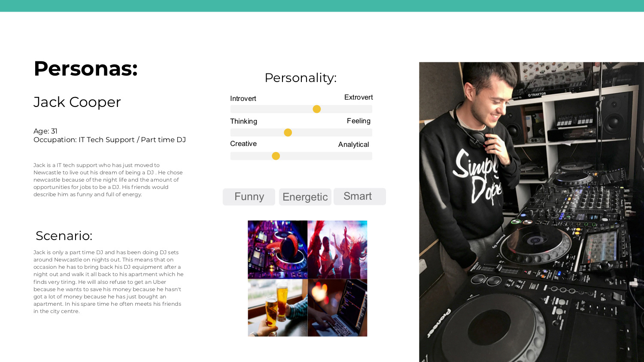
Task: Click the Occupation line text
Action: (109, 140)
